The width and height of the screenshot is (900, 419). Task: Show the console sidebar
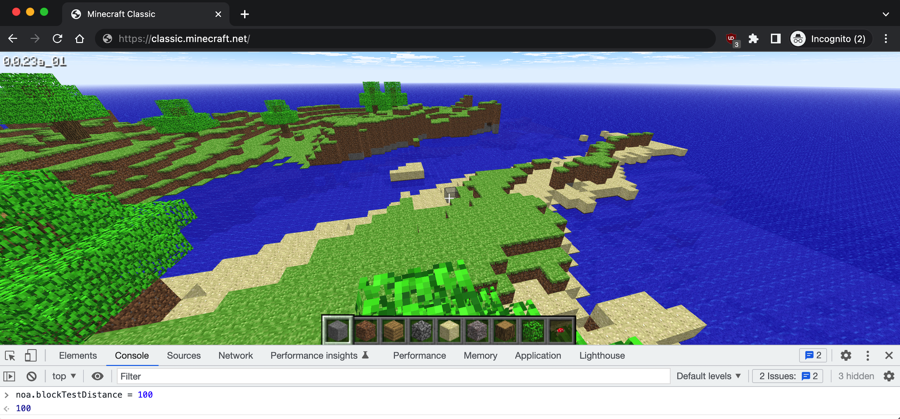click(9, 376)
